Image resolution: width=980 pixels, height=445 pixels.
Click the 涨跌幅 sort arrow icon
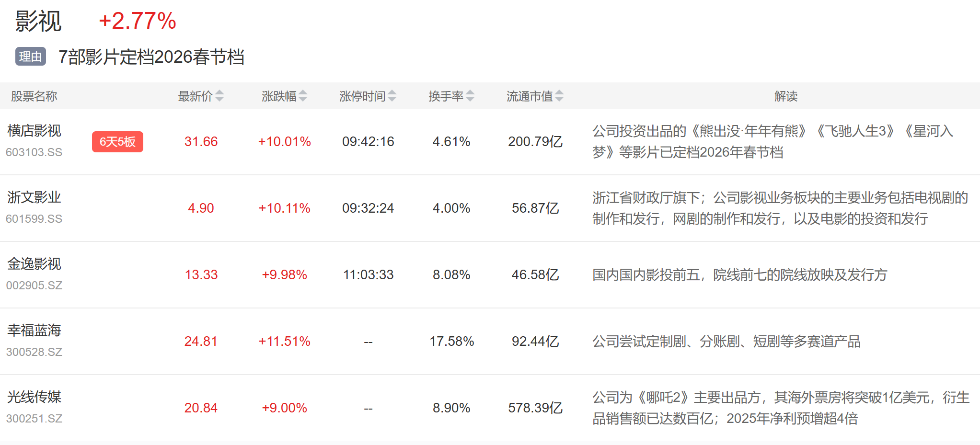[x=303, y=96]
